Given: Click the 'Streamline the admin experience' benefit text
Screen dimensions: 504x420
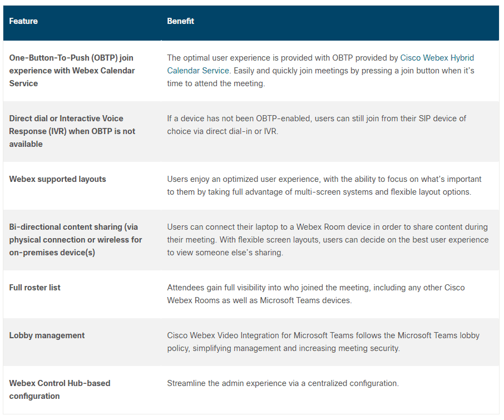Looking at the screenshot, I should pyautogui.click(x=283, y=383).
